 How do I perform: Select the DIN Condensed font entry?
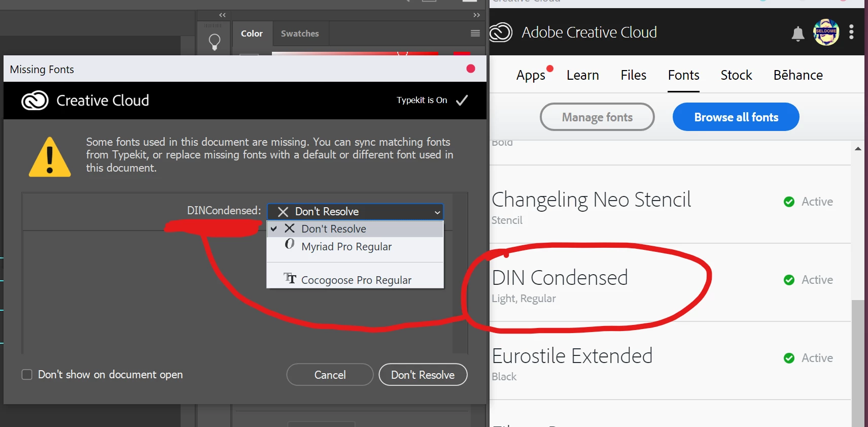click(x=670, y=282)
